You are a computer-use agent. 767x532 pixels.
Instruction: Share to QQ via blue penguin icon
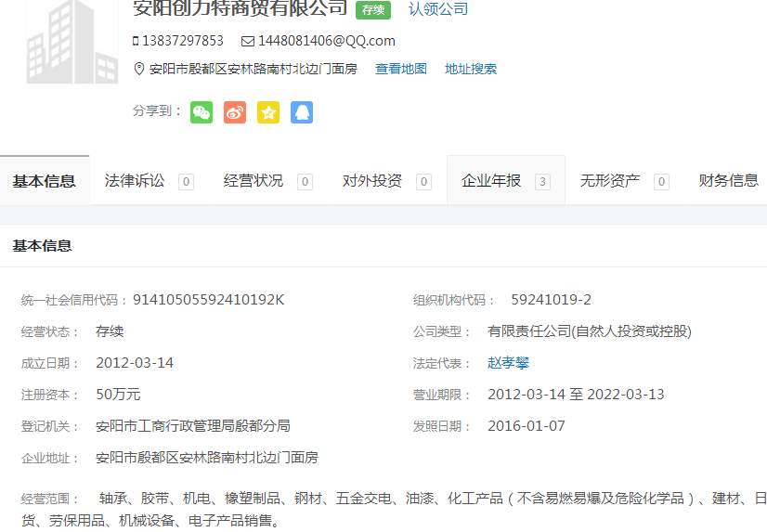point(302,112)
